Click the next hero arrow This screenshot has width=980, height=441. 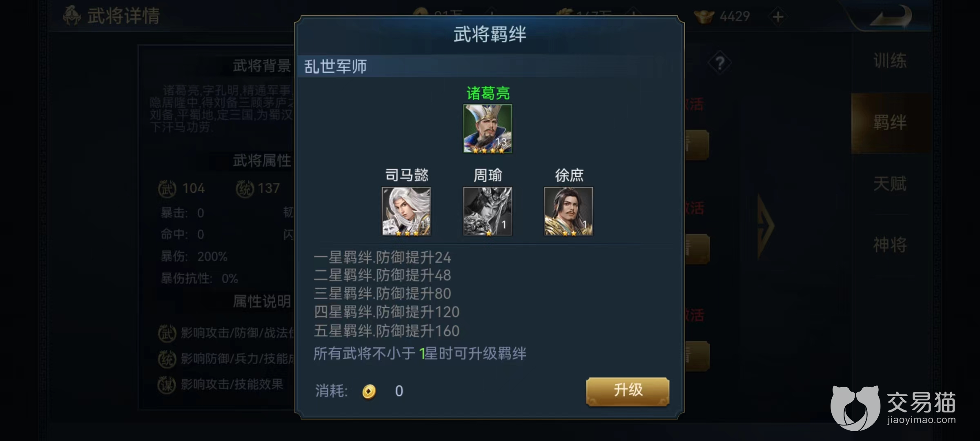766,226
